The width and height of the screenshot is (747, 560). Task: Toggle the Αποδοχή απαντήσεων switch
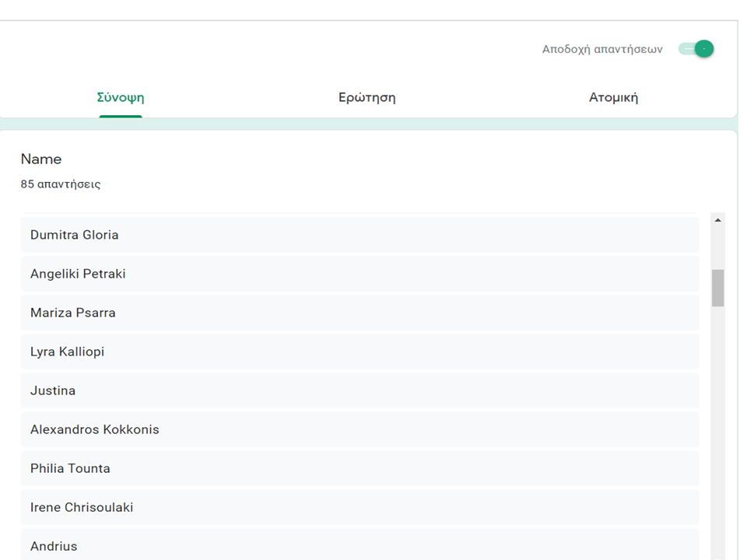(696, 49)
